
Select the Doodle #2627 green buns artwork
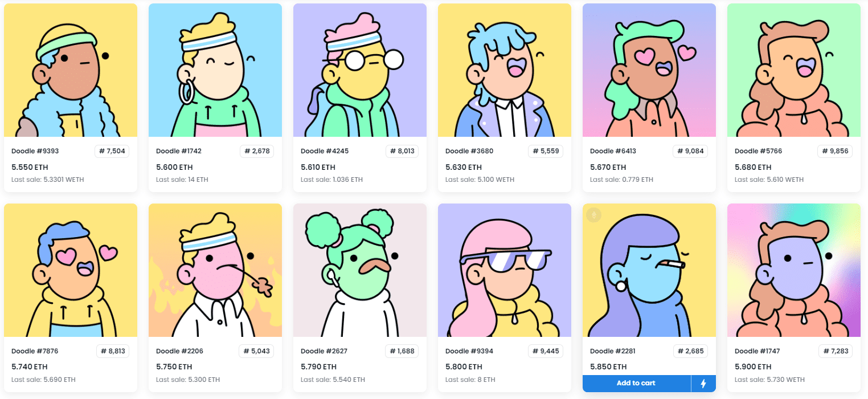(360, 270)
